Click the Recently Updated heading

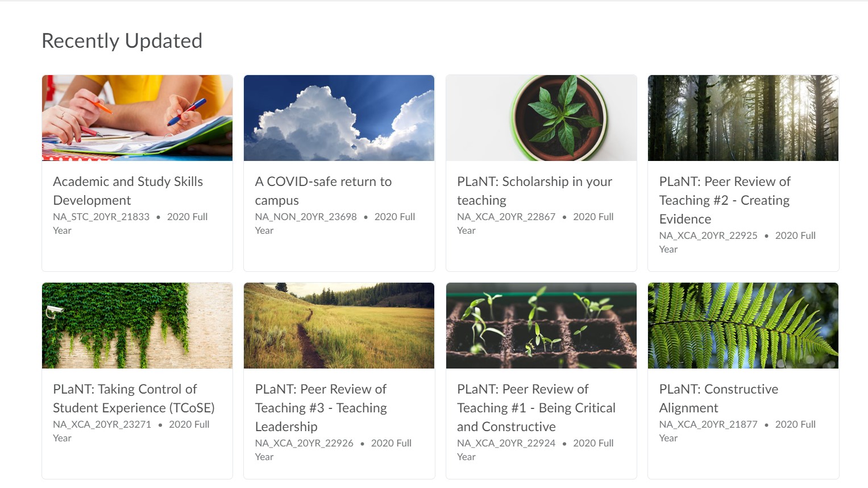[x=122, y=41]
